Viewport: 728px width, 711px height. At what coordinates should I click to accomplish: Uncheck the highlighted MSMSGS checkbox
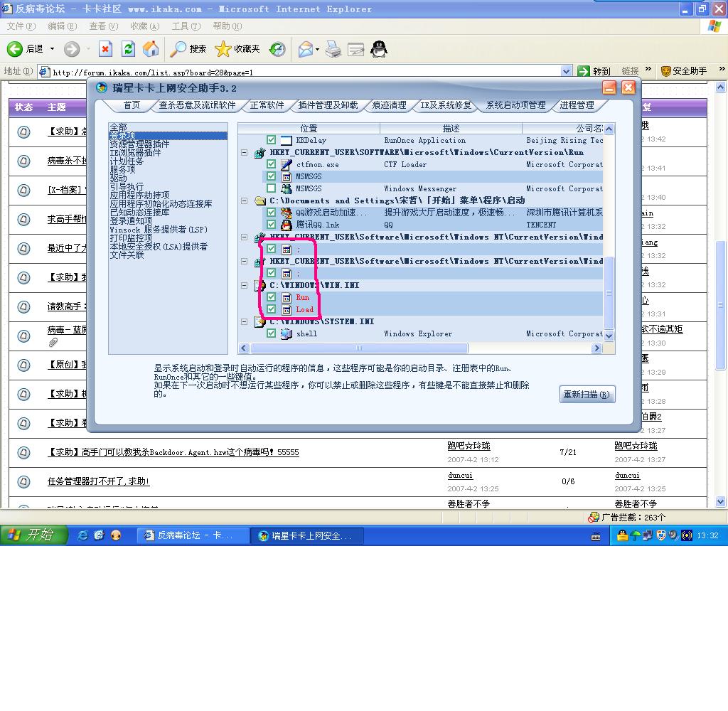pos(271,176)
